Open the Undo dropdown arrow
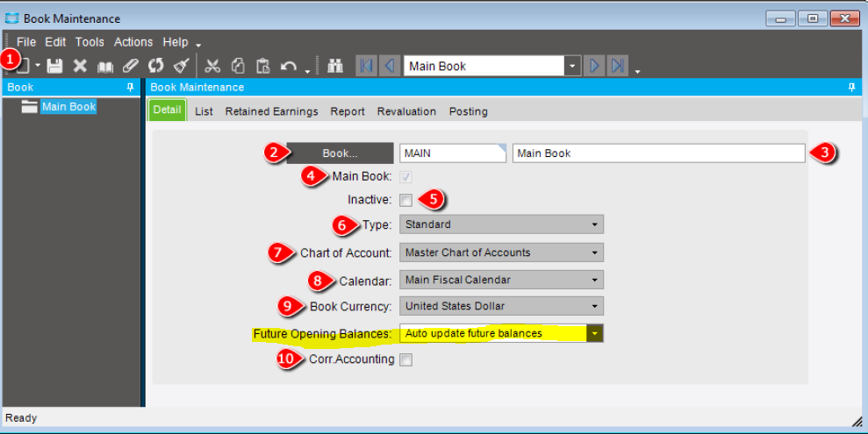 point(307,71)
